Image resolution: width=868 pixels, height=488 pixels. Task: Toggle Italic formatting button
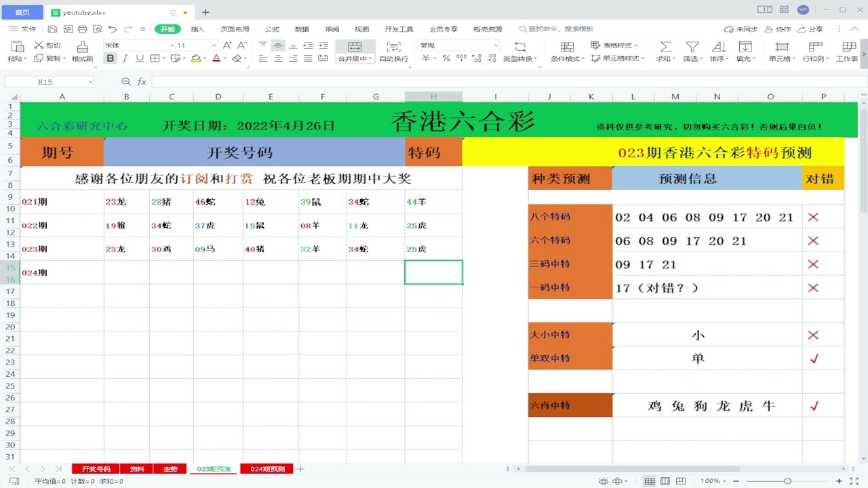(x=125, y=58)
